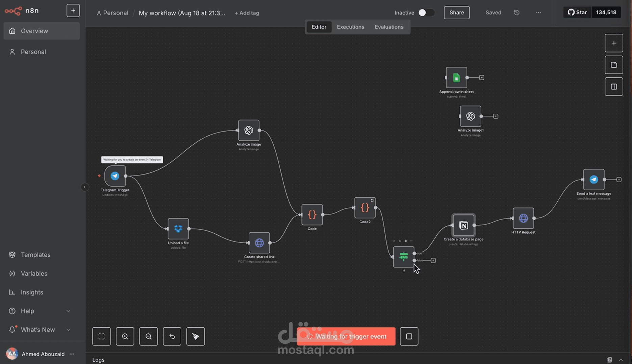Pop out the Logs panel
The height and width of the screenshot is (364, 632).
pos(609,360)
